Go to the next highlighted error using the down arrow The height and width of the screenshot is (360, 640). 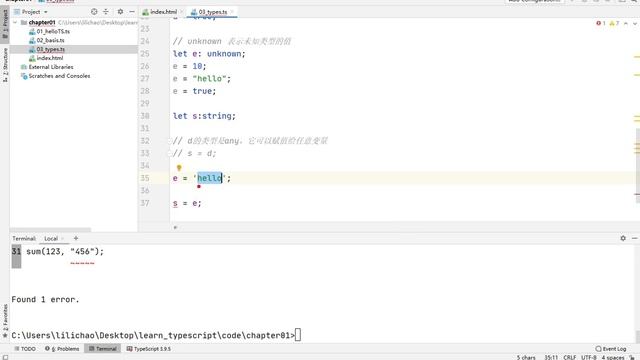click(x=635, y=24)
